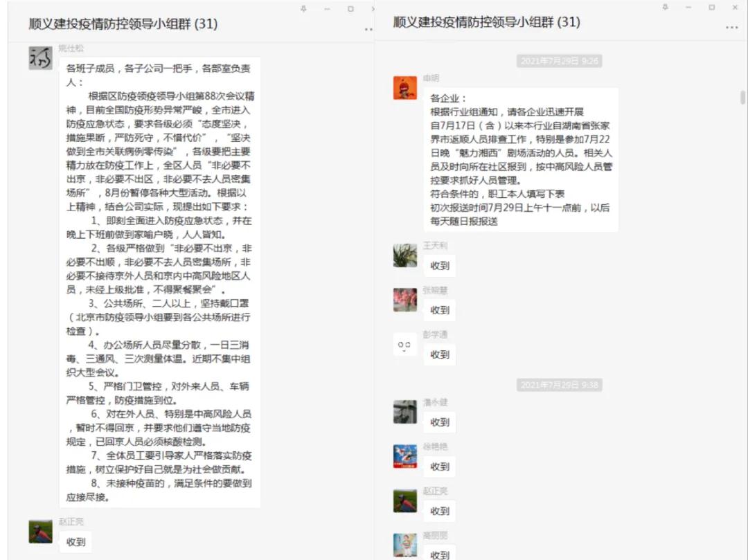Pin the right chat window on top

[x=666, y=7]
